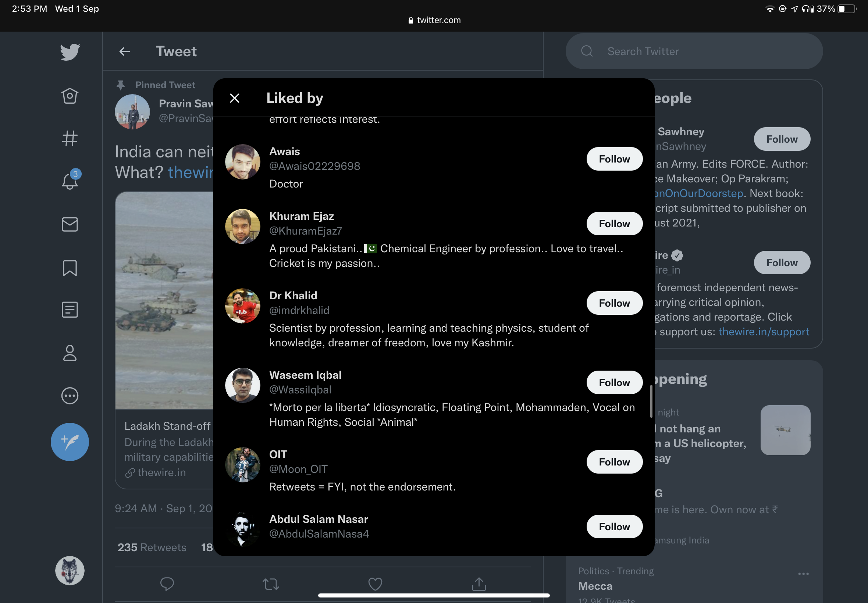Open the More circle-dots menu icon
Image resolution: width=868 pixels, height=603 pixels.
[x=70, y=396]
